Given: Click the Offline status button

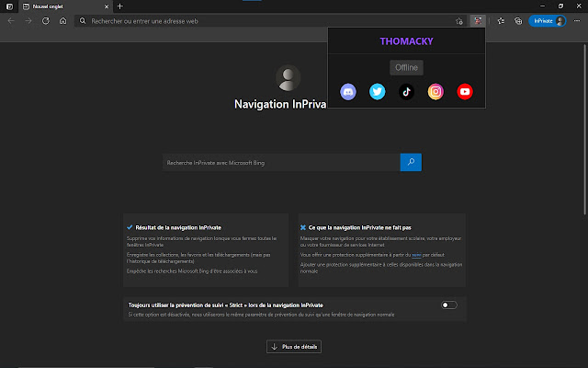Looking at the screenshot, I should (406, 67).
